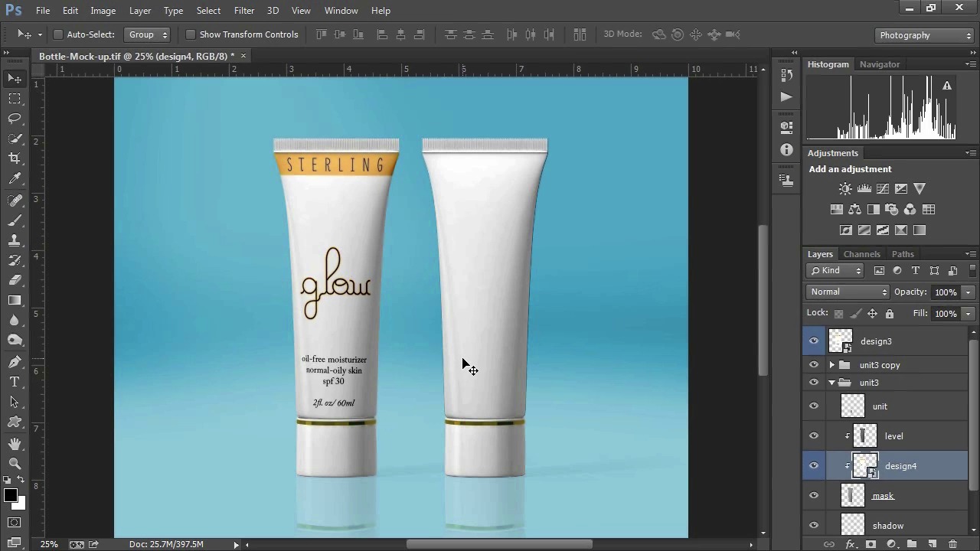Select the Brush tool

tap(15, 220)
